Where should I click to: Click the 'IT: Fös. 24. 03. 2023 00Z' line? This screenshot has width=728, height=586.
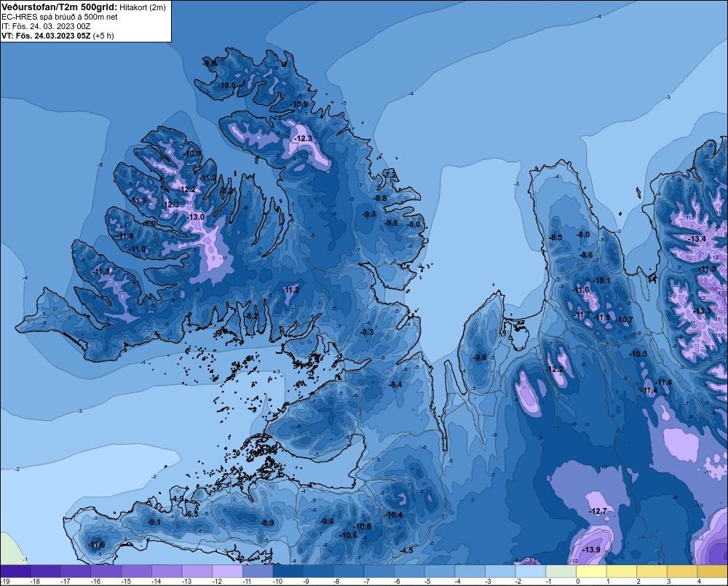46,26
